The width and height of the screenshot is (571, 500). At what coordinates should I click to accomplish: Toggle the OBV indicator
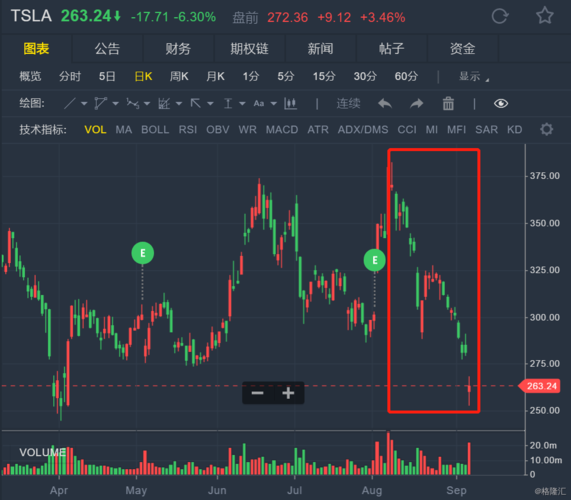(218, 130)
